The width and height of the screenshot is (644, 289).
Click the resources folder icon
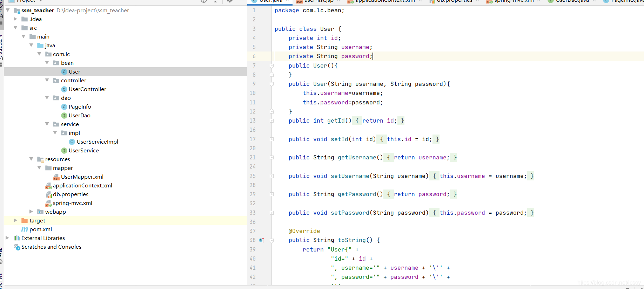tap(40, 159)
